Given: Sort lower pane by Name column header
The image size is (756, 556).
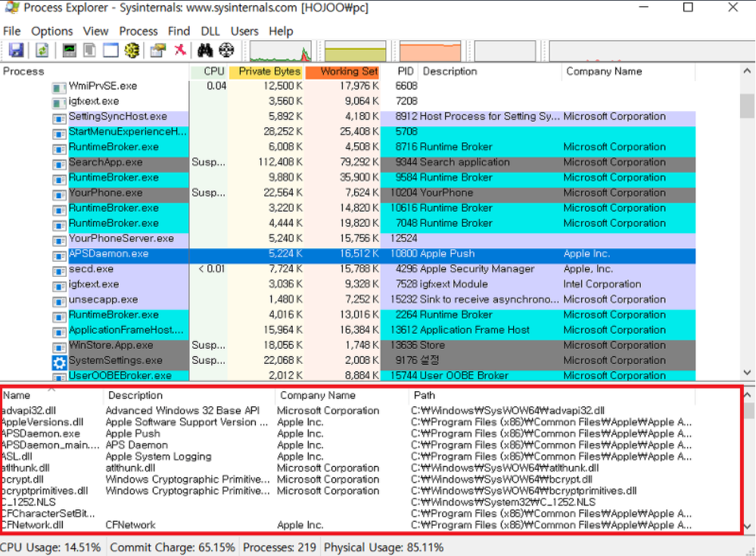Looking at the screenshot, I should click(x=51, y=395).
